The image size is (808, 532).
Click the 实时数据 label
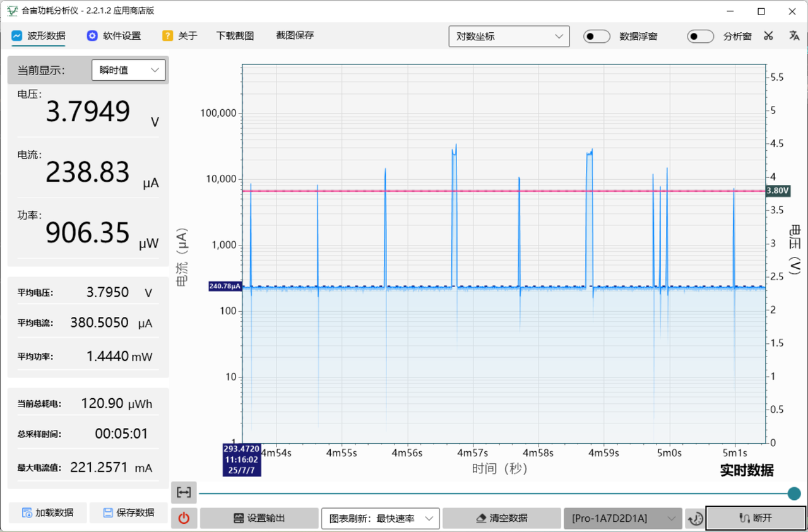click(747, 470)
